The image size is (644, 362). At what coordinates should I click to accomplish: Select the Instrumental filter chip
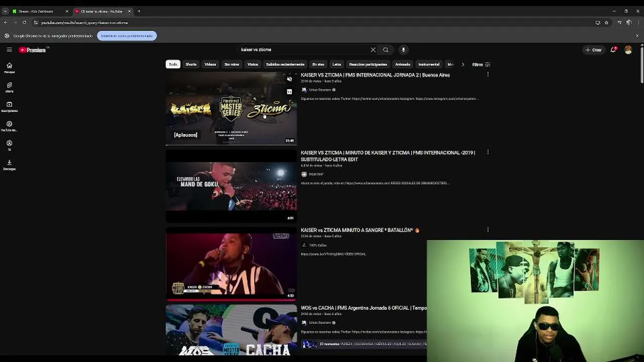429,64
